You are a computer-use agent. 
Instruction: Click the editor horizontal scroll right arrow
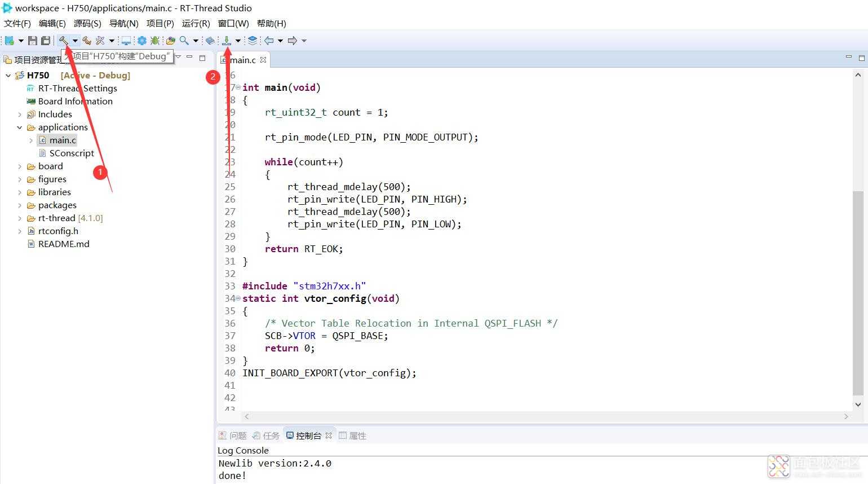coord(846,416)
